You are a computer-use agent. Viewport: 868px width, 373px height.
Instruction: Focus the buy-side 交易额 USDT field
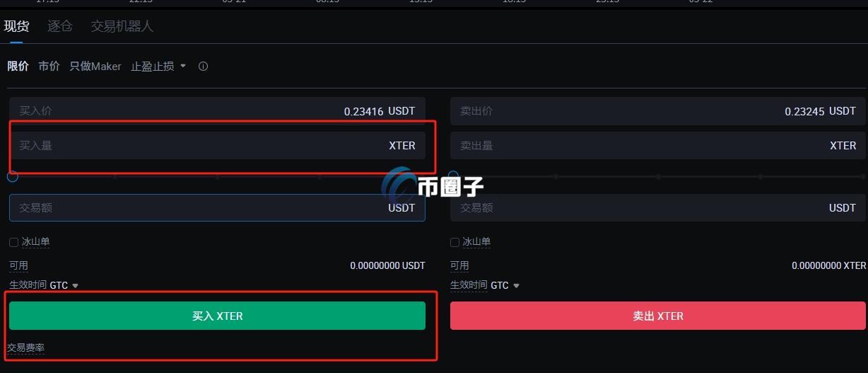217,208
